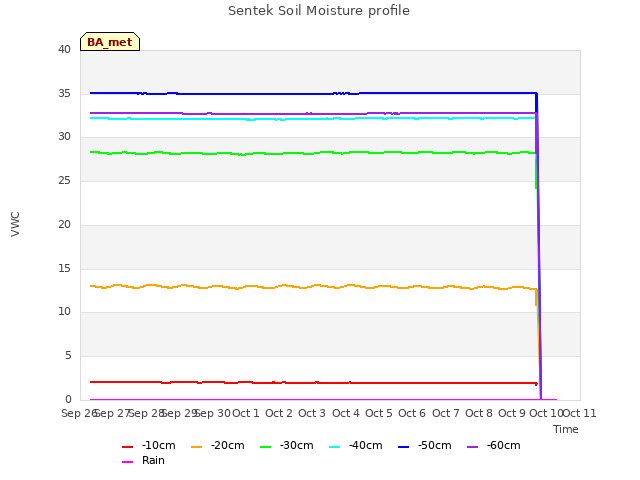Click the red -10cm data line
Viewport: 640px width, 480px height.
286,383
